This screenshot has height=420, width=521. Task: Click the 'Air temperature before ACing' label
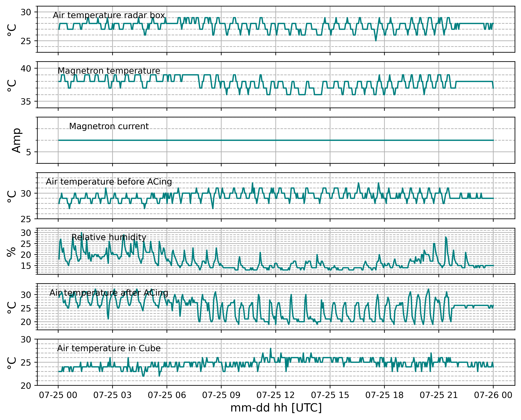pyautogui.click(x=109, y=182)
